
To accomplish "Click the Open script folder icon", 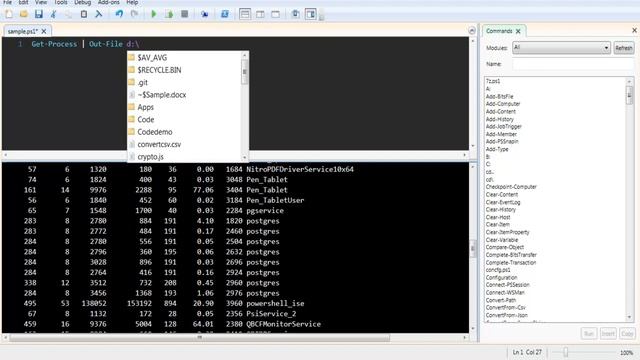I will point(24,14).
